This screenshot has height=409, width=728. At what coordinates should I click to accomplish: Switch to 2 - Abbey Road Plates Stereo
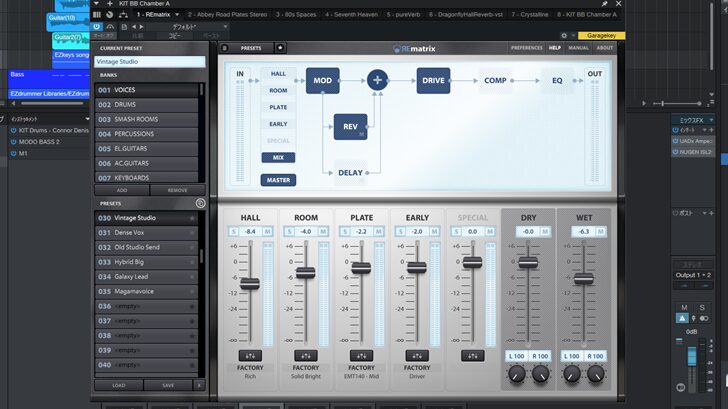pyautogui.click(x=228, y=14)
